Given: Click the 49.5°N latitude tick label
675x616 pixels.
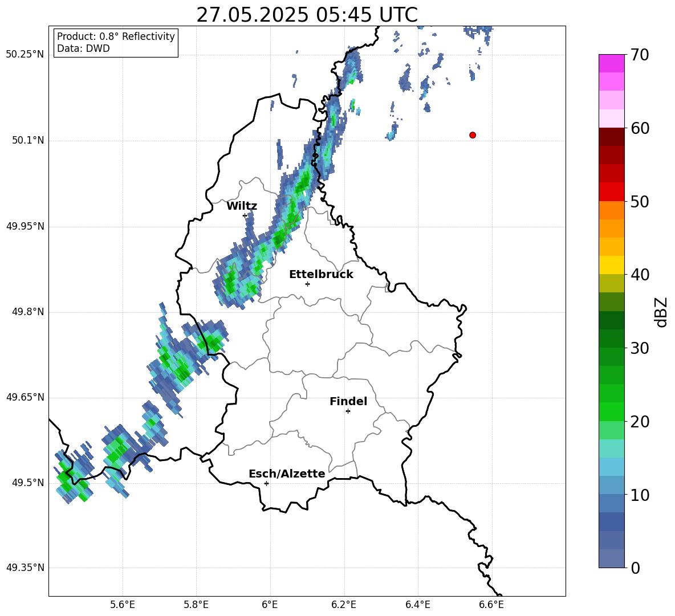Looking at the screenshot, I should (x=28, y=483).
